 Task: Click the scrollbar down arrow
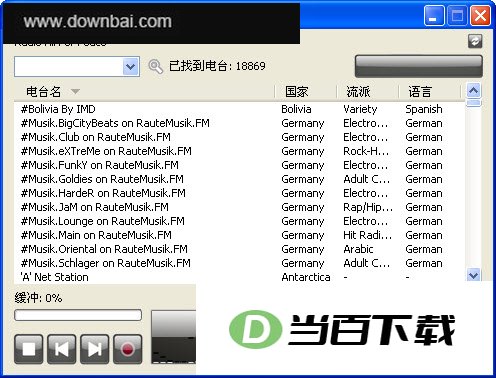point(474,275)
